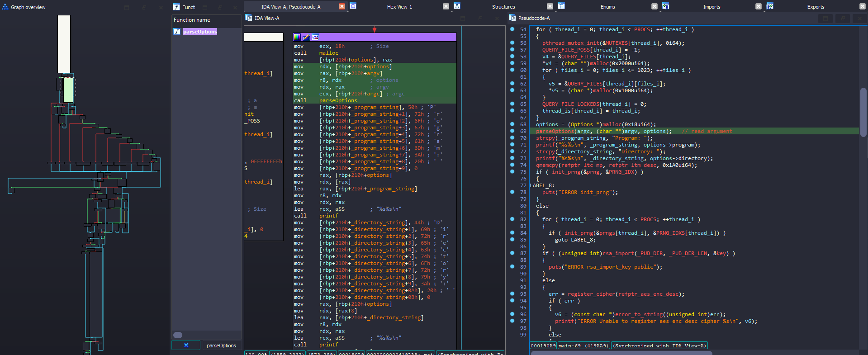868x355 pixels.
Task: Toggle breakpoint dot on pseudocode line 97
Action: tap(512, 321)
